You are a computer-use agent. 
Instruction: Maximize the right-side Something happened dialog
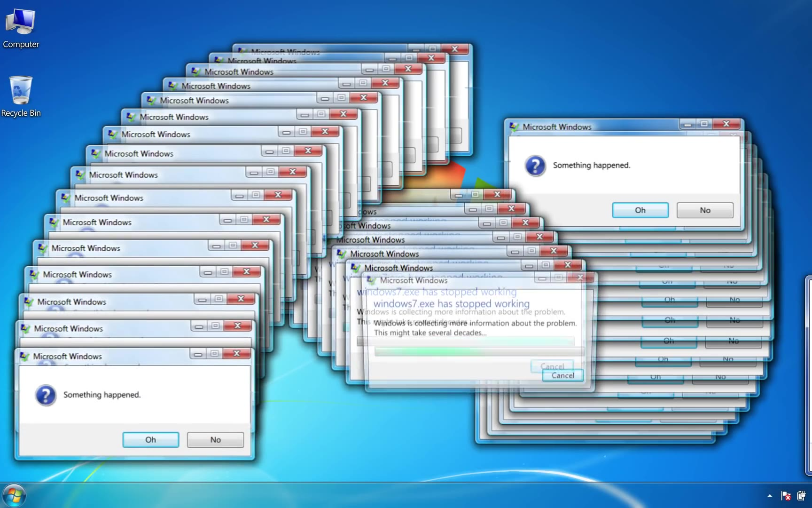[x=704, y=124]
